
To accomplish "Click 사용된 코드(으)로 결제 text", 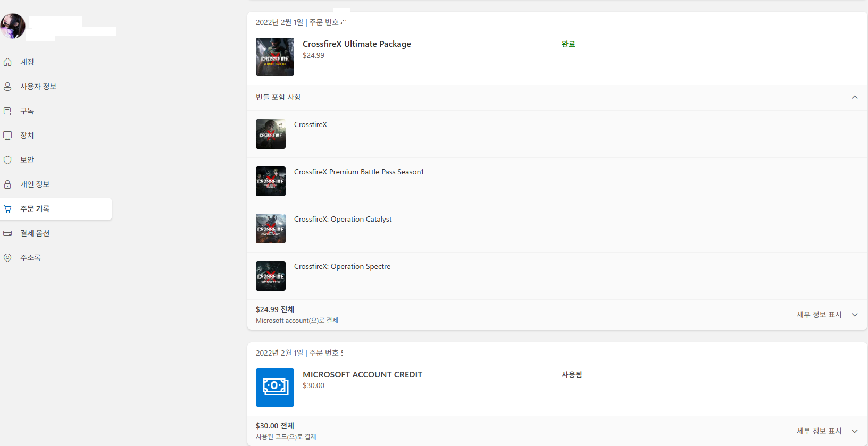I will click(286, 437).
